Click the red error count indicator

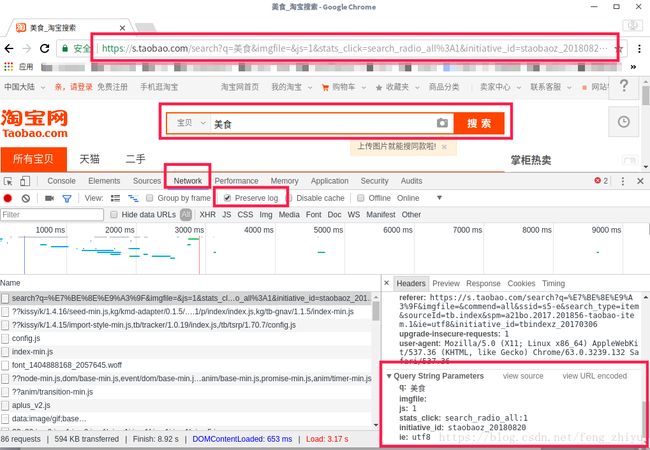pyautogui.click(x=601, y=181)
